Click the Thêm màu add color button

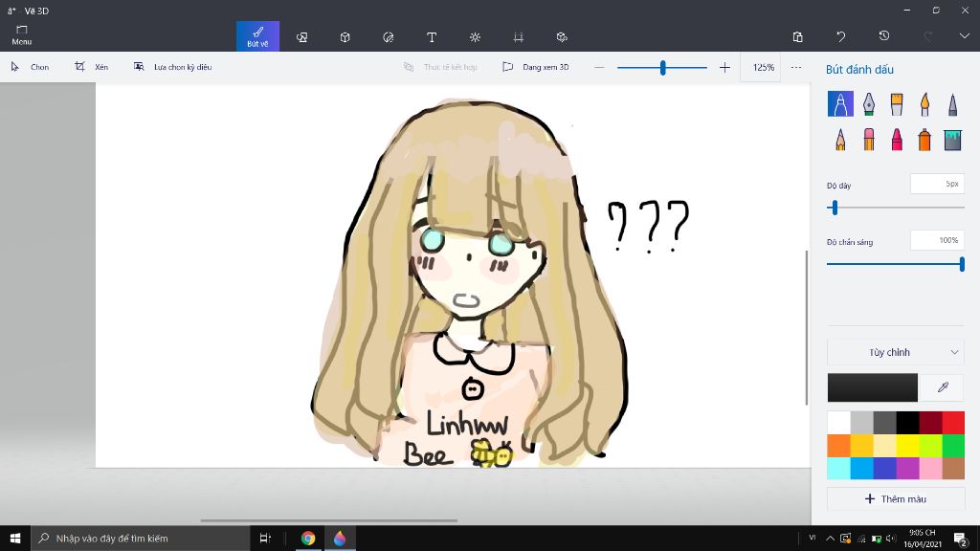(x=896, y=498)
